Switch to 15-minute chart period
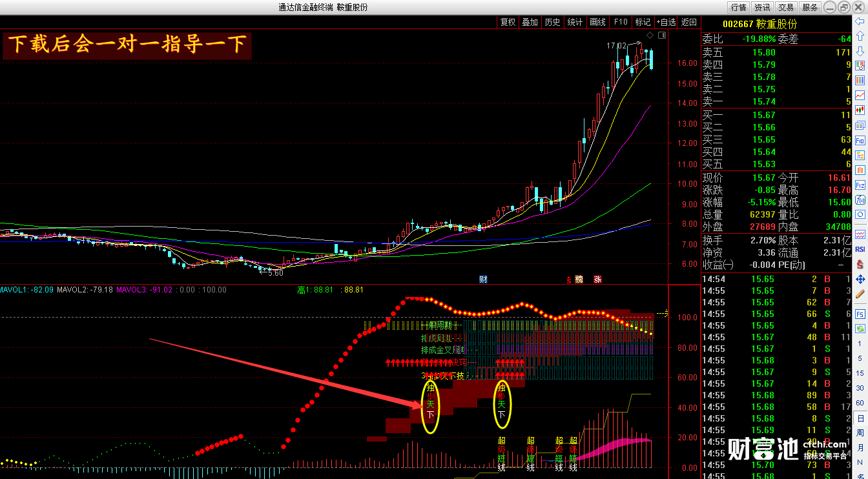The width and height of the screenshot is (868, 479). tap(860, 373)
